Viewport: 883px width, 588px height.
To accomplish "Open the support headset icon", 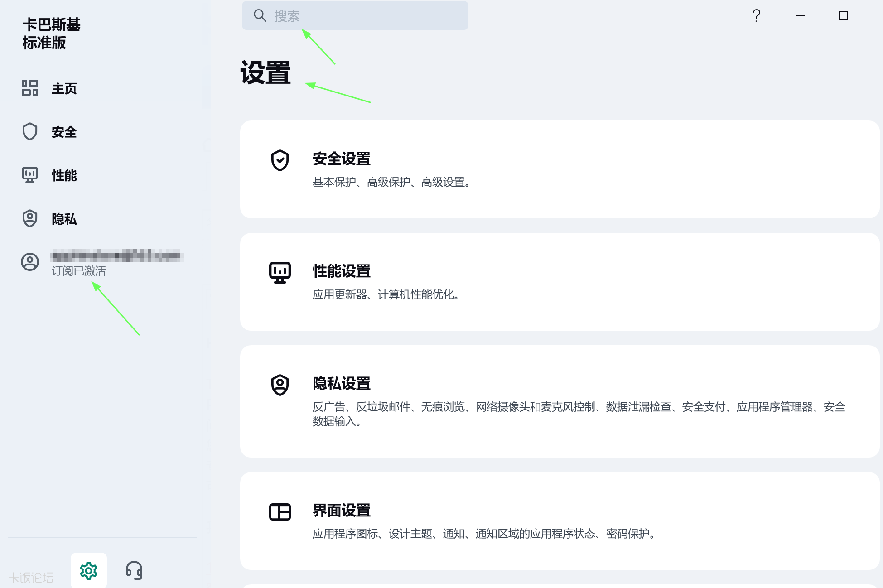I will click(134, 570).
